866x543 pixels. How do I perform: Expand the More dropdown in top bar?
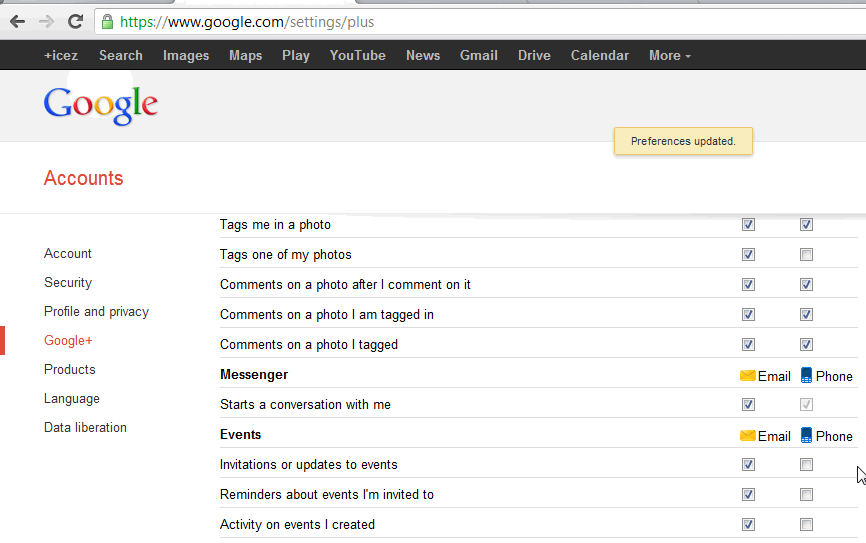click(x=669, y=56)
